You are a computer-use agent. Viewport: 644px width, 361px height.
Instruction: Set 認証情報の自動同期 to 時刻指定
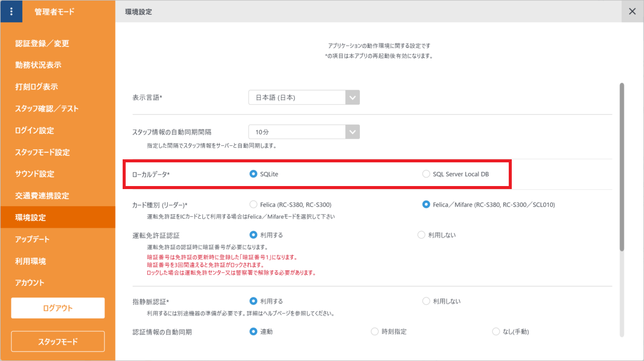click(389, 331)
